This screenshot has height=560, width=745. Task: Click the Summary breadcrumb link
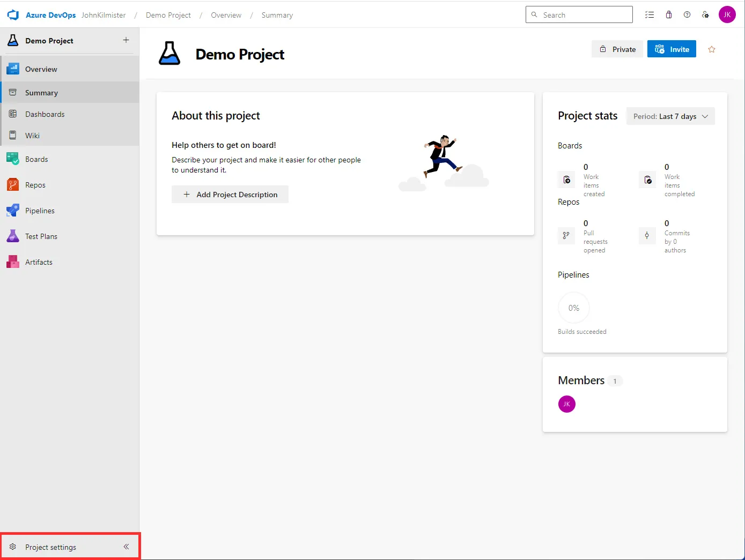pyautogui.click(x=277, y=15)
